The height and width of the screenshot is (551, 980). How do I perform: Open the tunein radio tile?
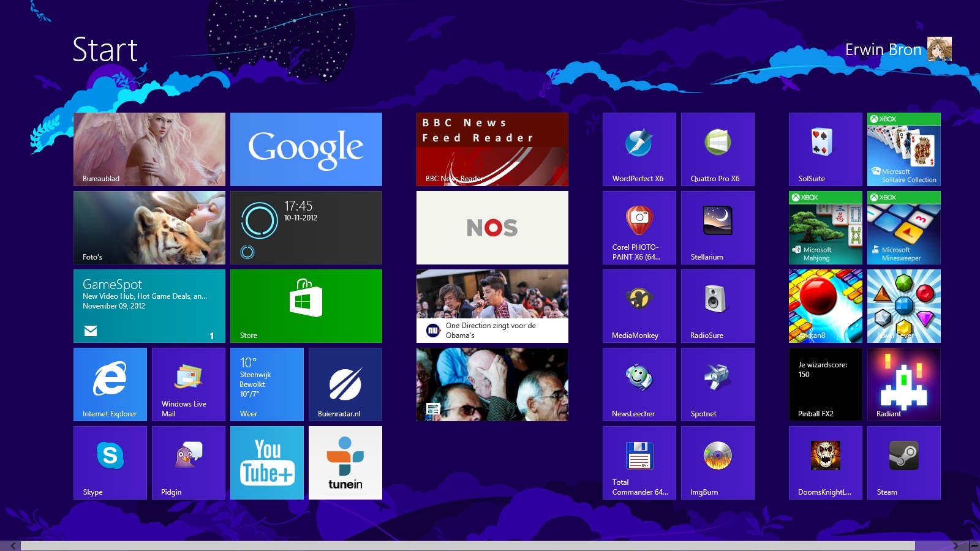click(345, 463)
